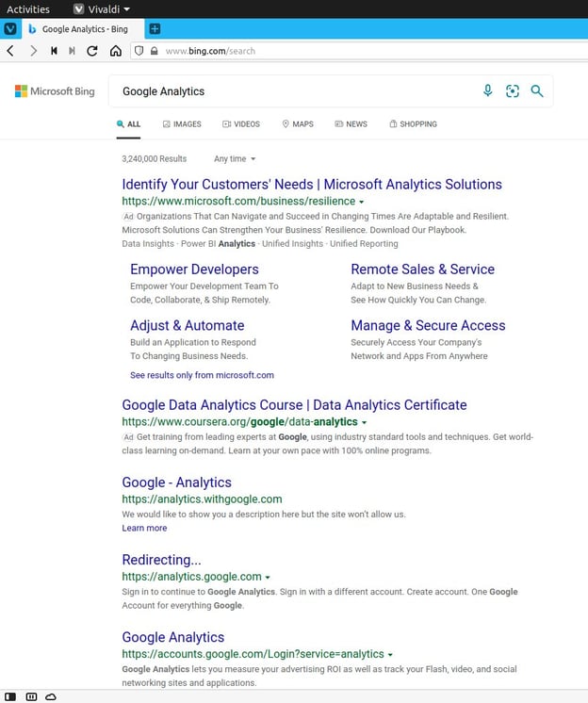Click See results only from microsoft.com
This screenshot has width=588, height=703.
tap(202, 375)
